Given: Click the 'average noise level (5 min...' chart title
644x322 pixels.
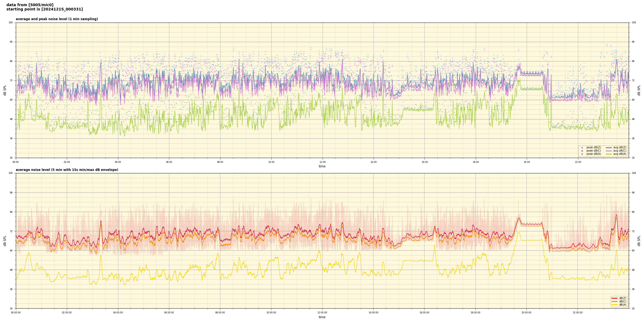Looking at the screenshot, I should (67, 170).
